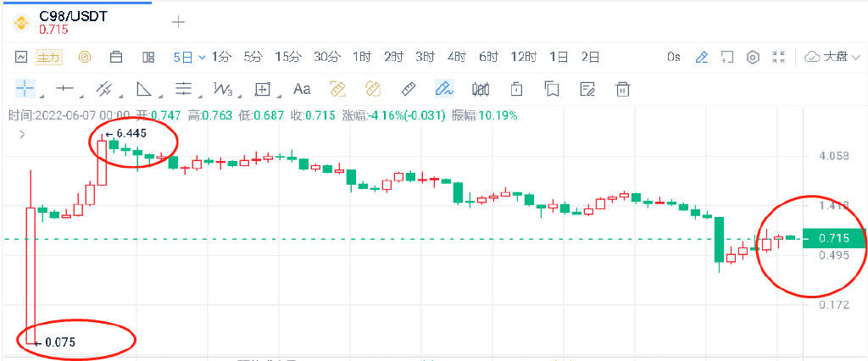Screen dimensions: 868x361
Task: Click the ruler measurement tool
Action: 407,88
